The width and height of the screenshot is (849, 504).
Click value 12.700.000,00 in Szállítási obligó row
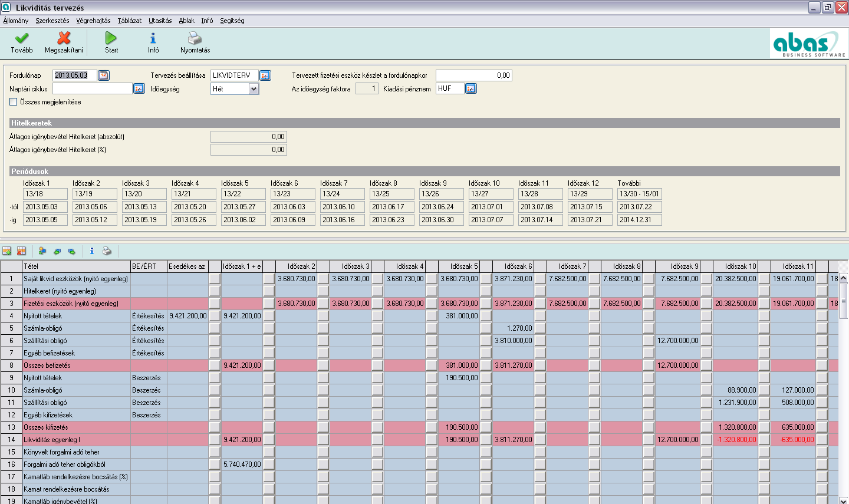coord(679,341)
